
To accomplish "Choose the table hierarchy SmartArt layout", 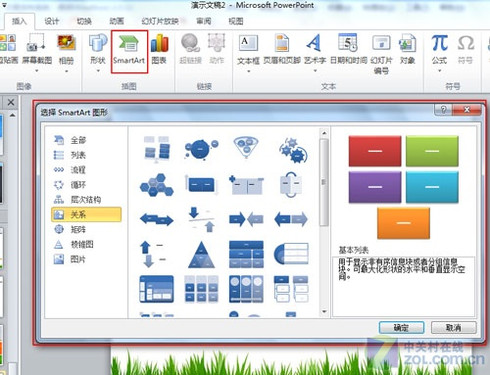I will coord(246,254).
